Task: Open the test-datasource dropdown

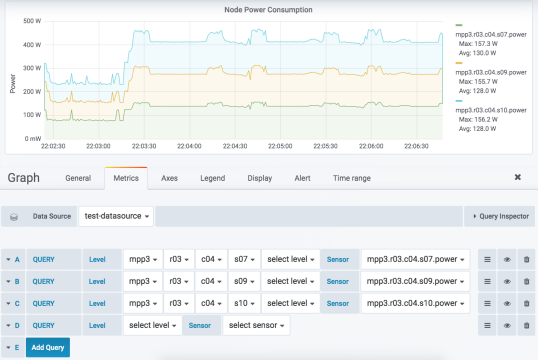Action: tap(116, 216)
